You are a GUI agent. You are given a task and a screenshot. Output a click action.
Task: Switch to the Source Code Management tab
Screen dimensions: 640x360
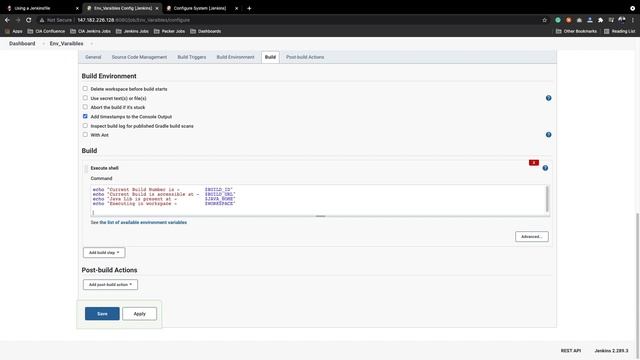click(139, 57)
